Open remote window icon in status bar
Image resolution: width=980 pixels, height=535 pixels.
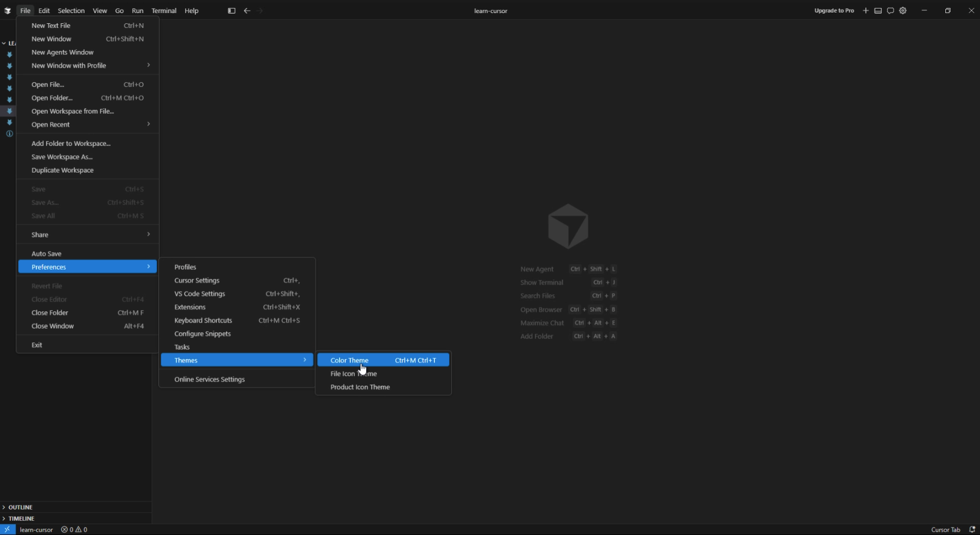(x=7, y=529)
